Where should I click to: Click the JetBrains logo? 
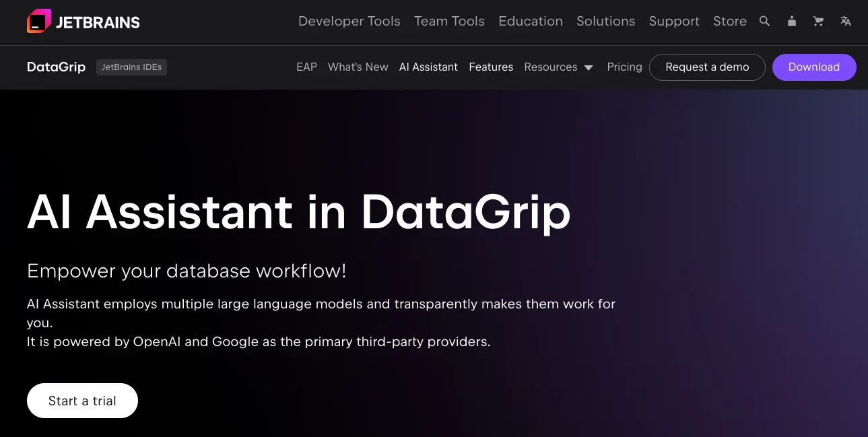[x=82, y=21]
